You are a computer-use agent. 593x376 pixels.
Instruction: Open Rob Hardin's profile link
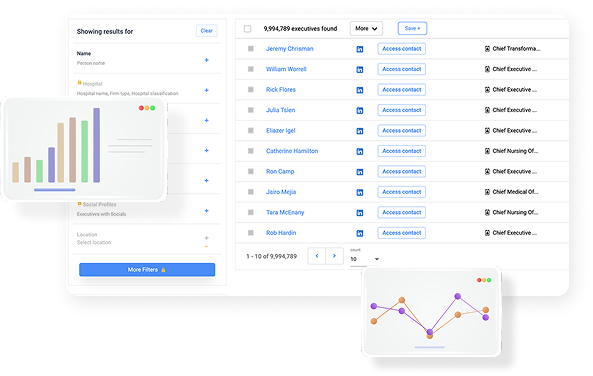coord(281,233)
